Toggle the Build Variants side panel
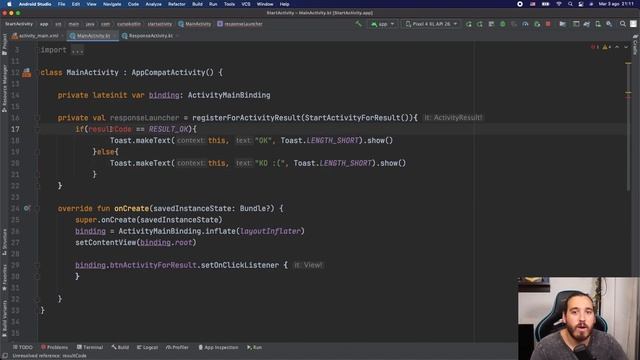 [4, 318]
